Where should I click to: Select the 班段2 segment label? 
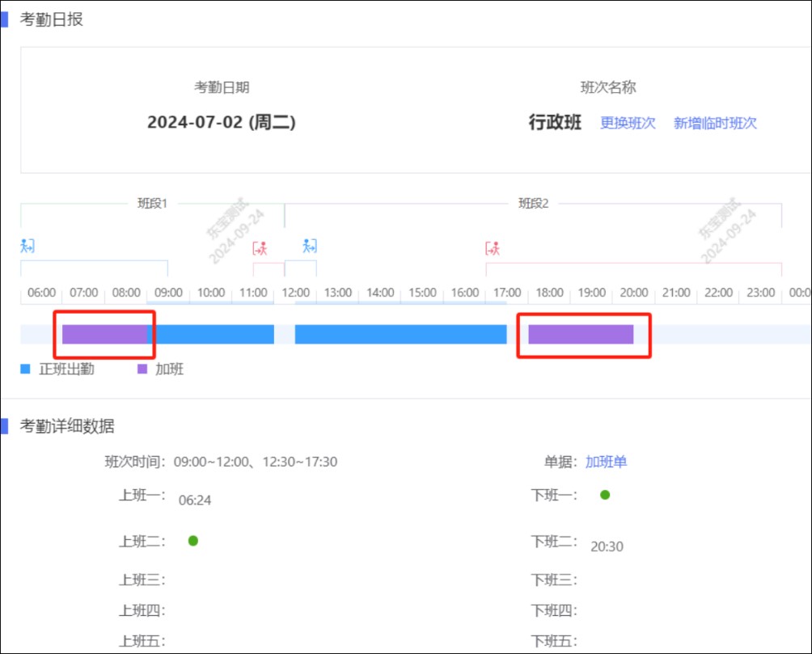point(534,204)
